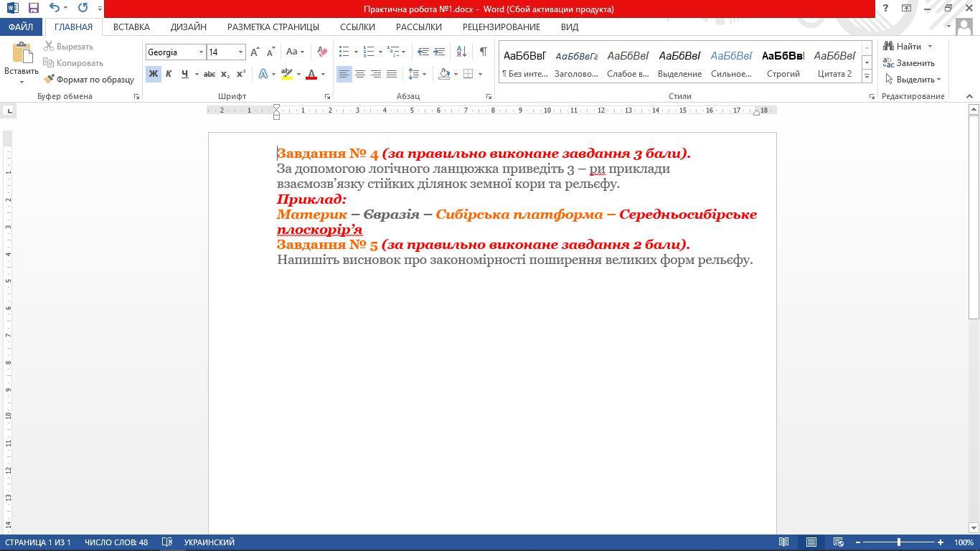Center align the paragraph text
The height and width of the screenshot is (551, 980).
click(360, 74)
